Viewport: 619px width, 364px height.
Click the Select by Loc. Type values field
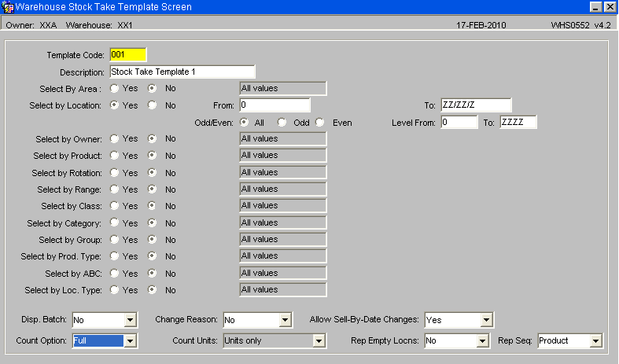(283, 290)
